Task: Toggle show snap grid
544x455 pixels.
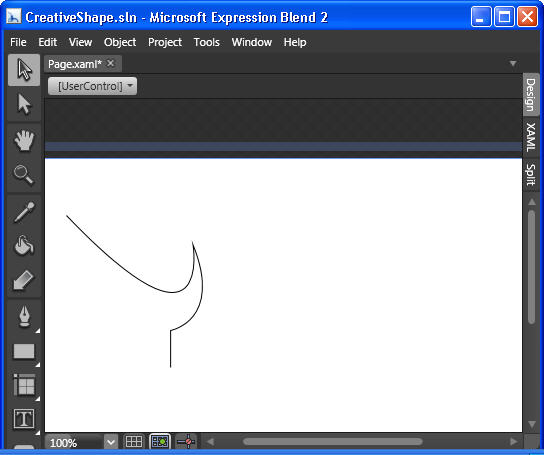Action: click(x=134, y=442)
